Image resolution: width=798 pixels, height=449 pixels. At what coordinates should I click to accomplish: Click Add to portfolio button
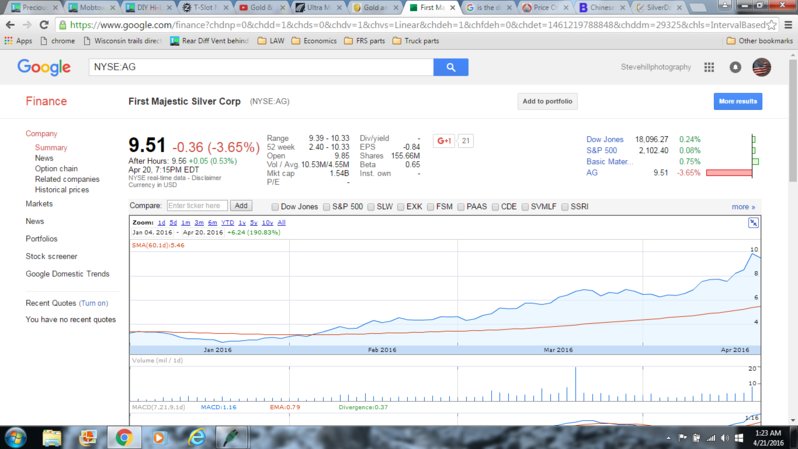pyautogui.click(x=547, y=101)
